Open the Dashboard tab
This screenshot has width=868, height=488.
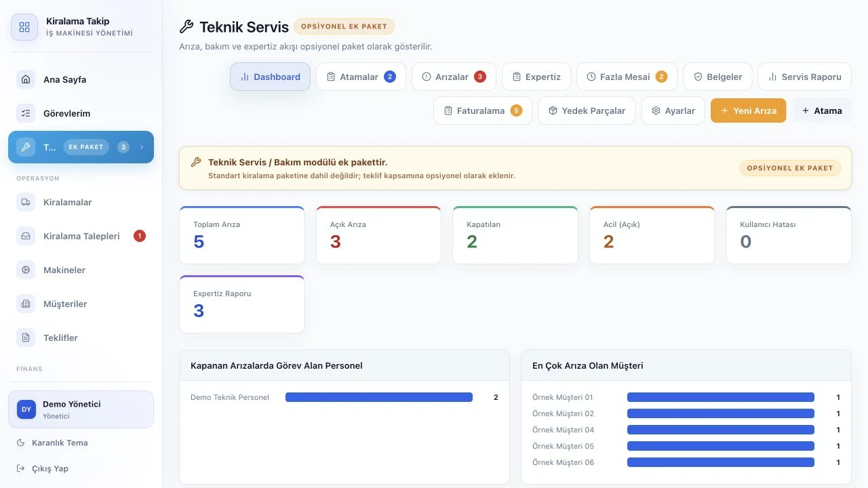coord(270,77)
